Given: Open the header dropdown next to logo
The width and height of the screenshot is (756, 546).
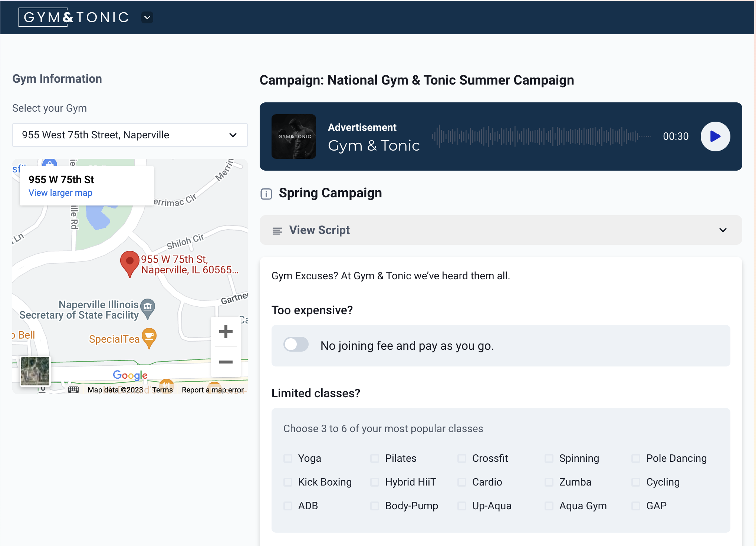Looking at the screenshot, I should point(147,17).
